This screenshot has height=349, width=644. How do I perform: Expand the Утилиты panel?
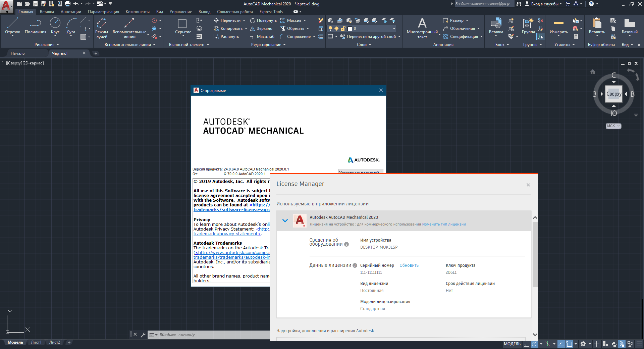(565, 45)
